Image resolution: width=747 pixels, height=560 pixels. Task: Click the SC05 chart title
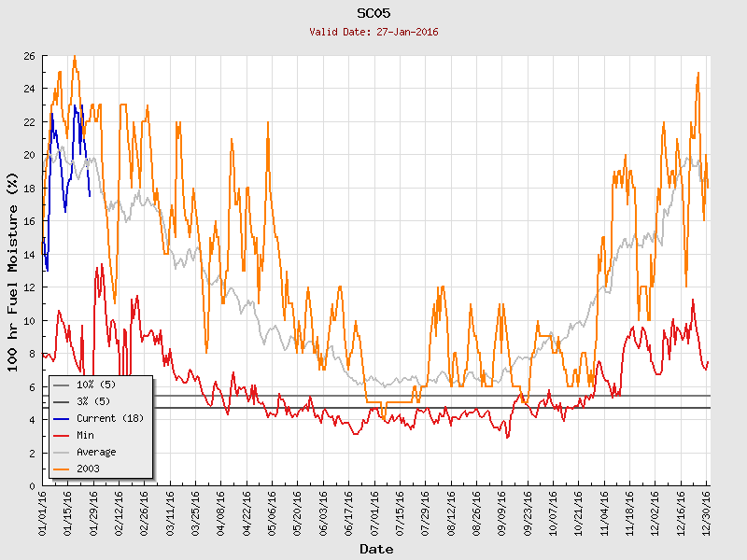click(x=373, y=13)
